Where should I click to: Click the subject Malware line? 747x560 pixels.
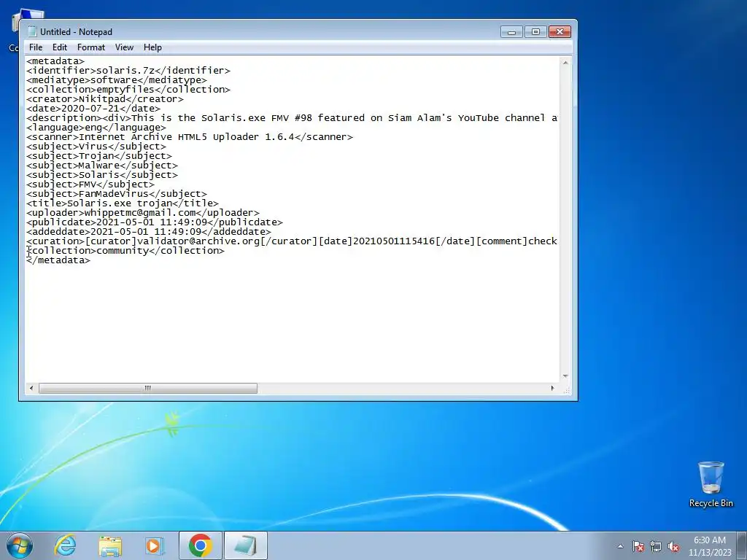point(102,166)
